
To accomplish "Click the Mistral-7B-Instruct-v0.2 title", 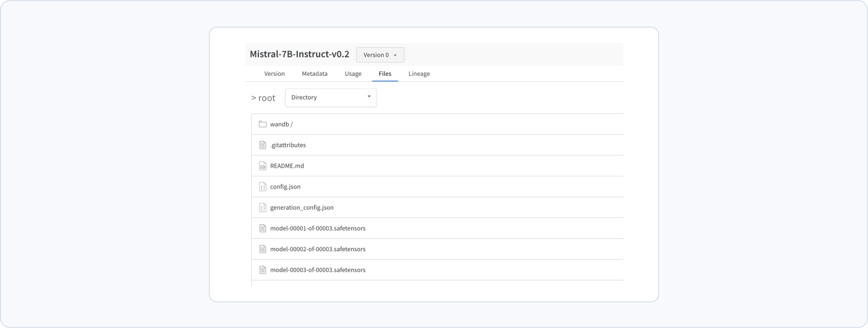I will (299, 54).
